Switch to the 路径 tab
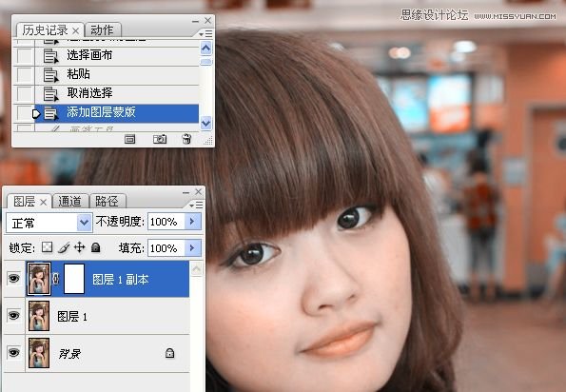 (x=107, y=202)
